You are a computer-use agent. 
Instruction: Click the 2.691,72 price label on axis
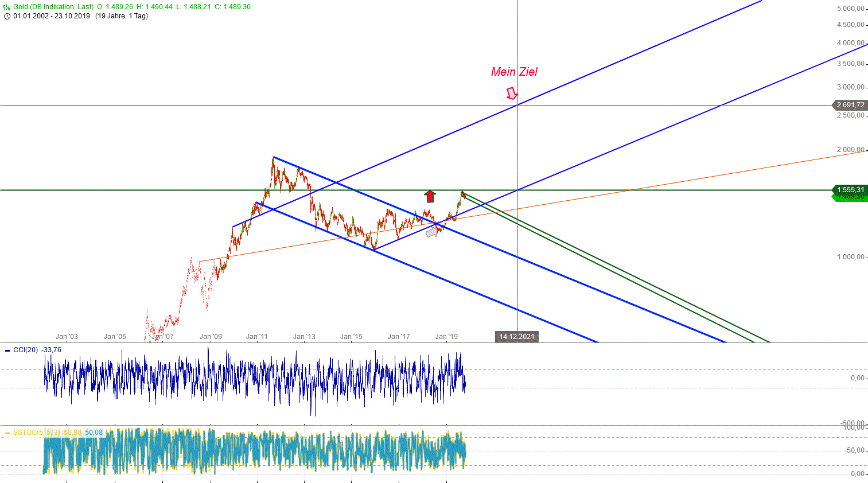[850, 105]
